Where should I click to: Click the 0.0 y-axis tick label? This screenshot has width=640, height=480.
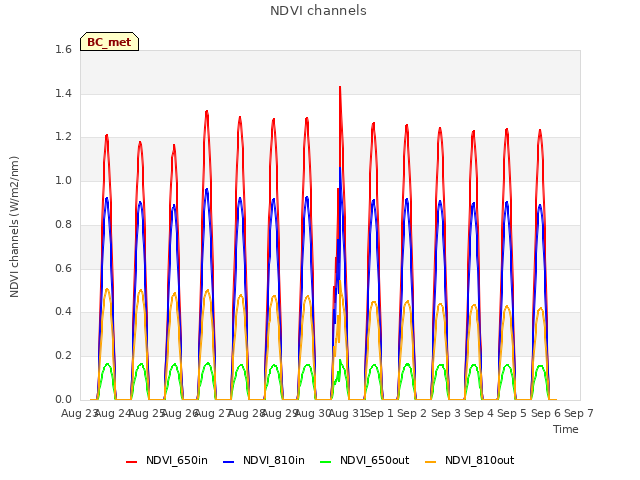pyautogui.click(x=63, y=399)
